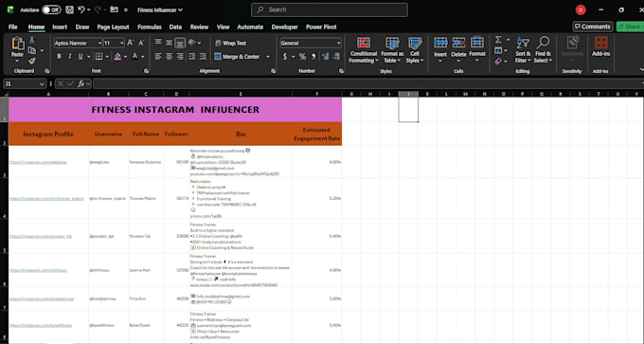Image resolution: width=644 pixels, height=344 pixels.
Task: Select the Estimated Engagement Rate header cell
Action: click(317, 134)
